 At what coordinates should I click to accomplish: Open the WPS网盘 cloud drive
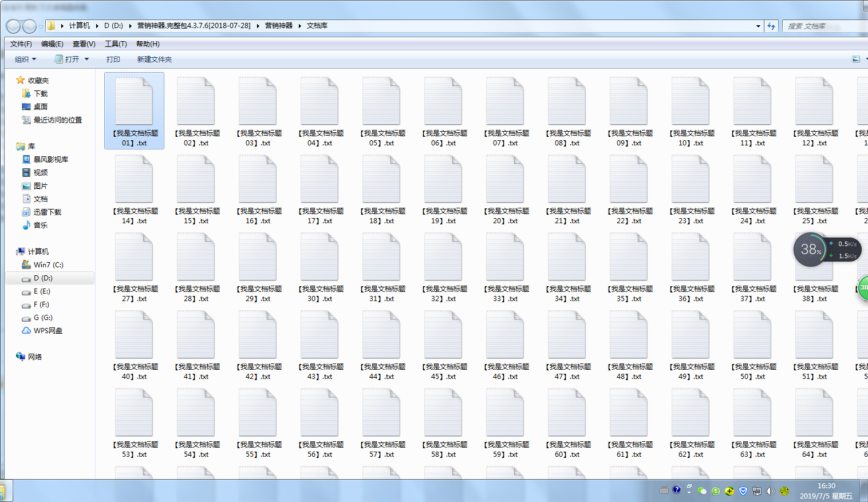48,331
